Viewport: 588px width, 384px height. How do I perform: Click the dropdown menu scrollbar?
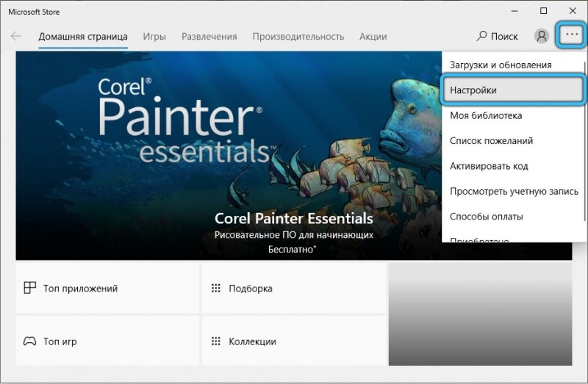[585, 141]
